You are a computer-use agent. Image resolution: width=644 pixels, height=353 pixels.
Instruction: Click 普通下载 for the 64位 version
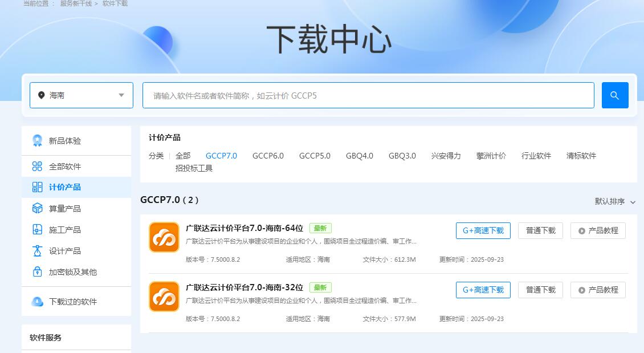coord(540,230)
